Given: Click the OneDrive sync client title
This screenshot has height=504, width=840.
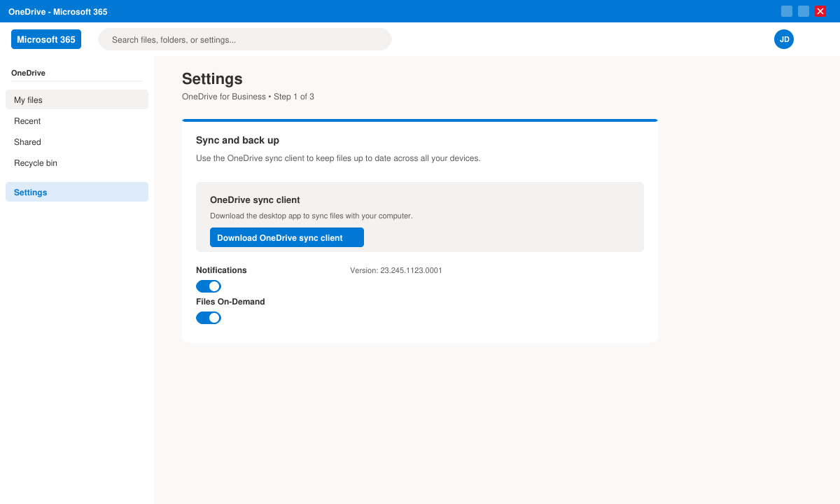Looking at the screenshot, I should click(255, 199).
